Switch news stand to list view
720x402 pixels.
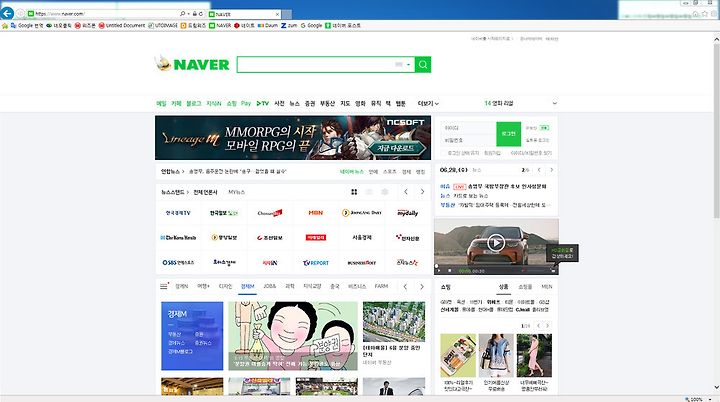(x=369, y=192)
